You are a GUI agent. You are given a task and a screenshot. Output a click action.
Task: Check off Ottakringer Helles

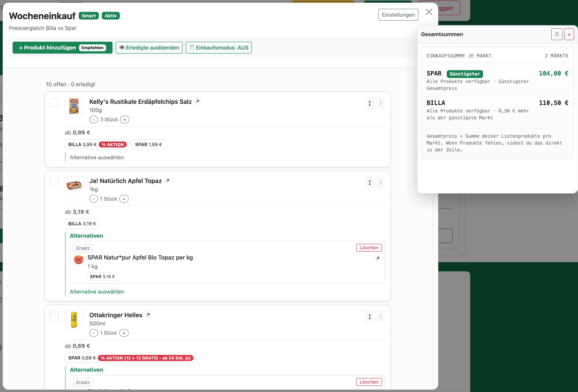click(x=55, y=316)
